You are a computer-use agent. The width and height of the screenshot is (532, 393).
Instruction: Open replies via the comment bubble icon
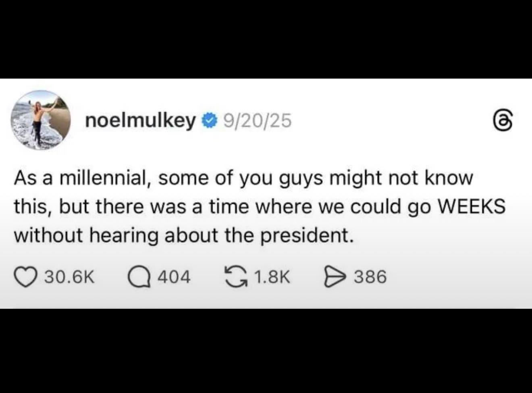click(x=138, y=277)
